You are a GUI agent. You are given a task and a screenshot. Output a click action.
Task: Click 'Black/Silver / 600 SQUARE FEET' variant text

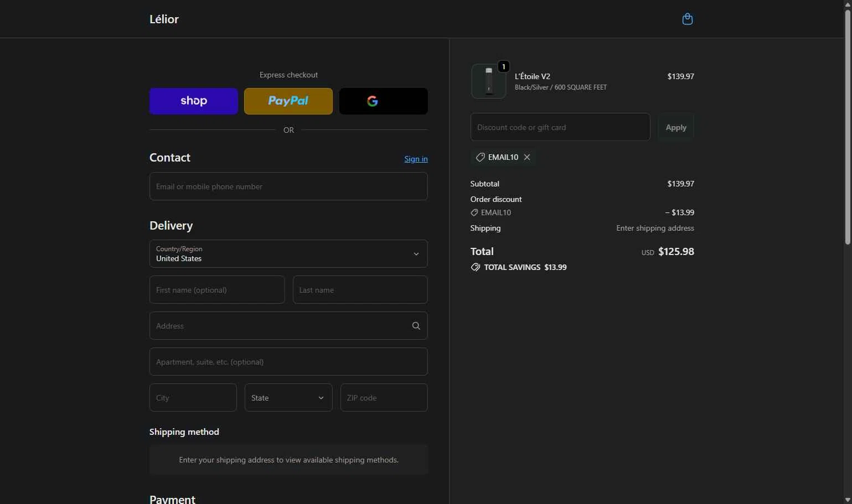[x=561, y=87]
